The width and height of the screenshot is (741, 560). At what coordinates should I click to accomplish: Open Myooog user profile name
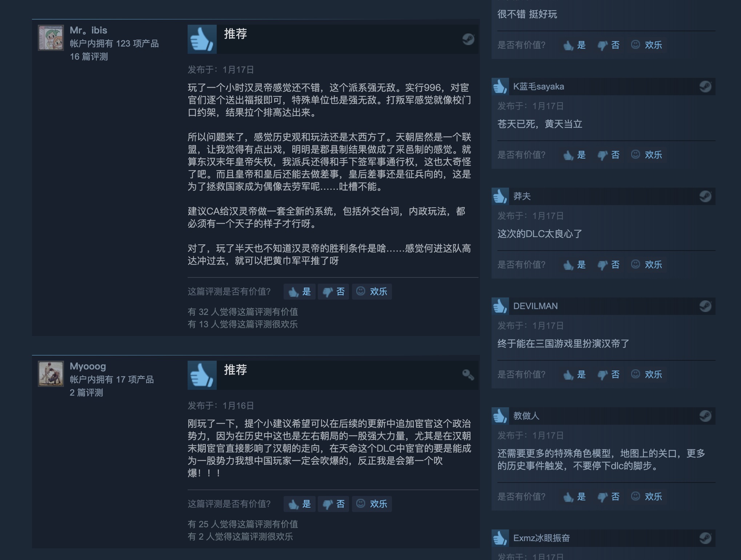point(88,366)
